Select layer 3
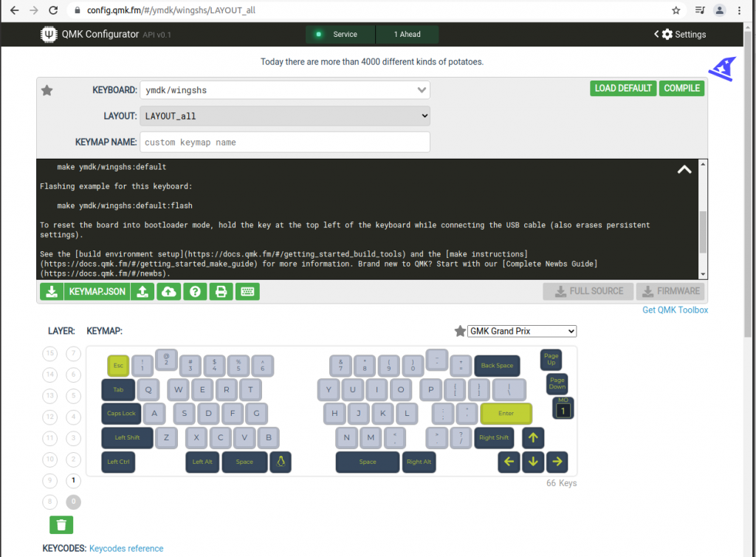This screenshot has width=756, height=557. click(73, 438)
